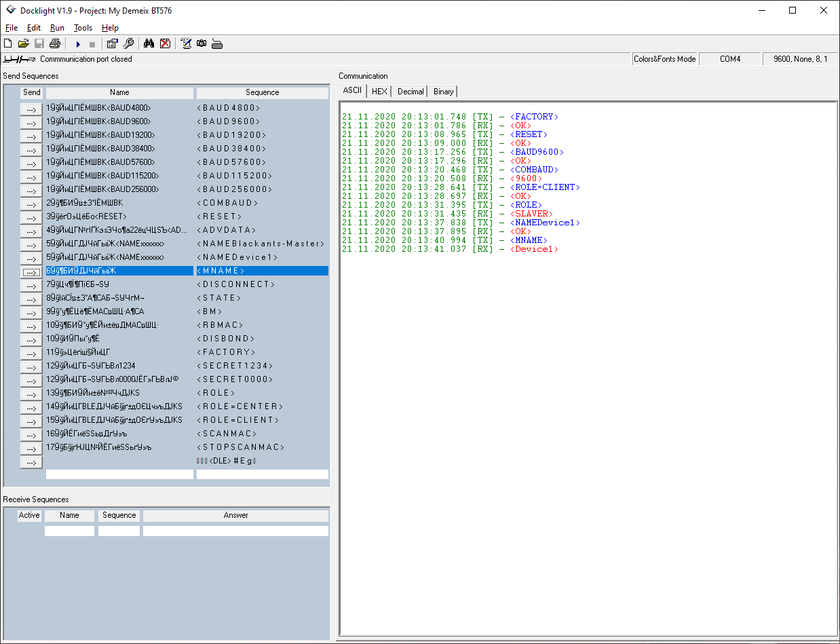840x644 pixels.
Task: Select the <BAUD38400> sequence cell
Action: coord(263,149)
